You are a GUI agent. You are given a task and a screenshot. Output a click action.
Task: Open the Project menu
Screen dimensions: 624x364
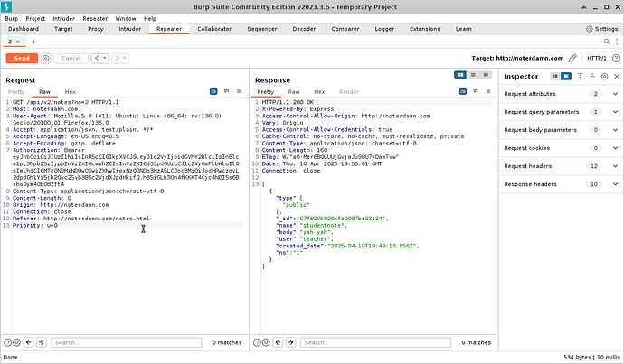tap(35, 19)
